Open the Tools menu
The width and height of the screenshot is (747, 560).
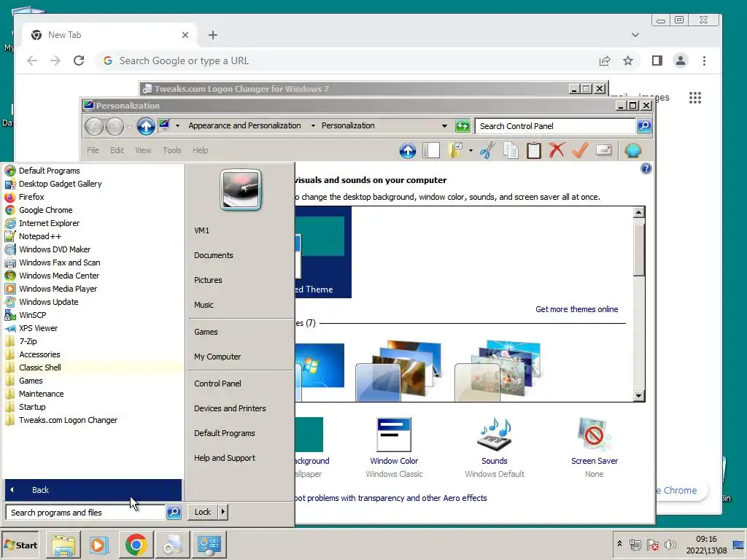172,150
